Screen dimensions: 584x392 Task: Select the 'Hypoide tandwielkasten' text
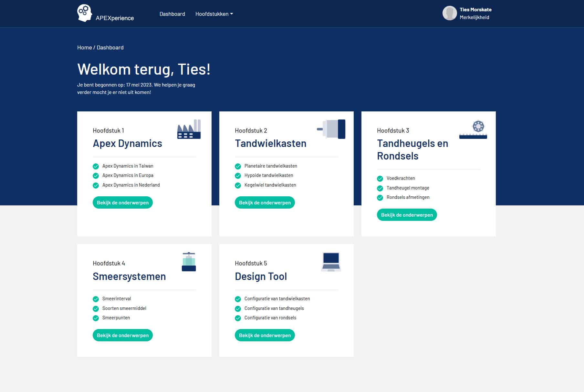click(269, 175)
